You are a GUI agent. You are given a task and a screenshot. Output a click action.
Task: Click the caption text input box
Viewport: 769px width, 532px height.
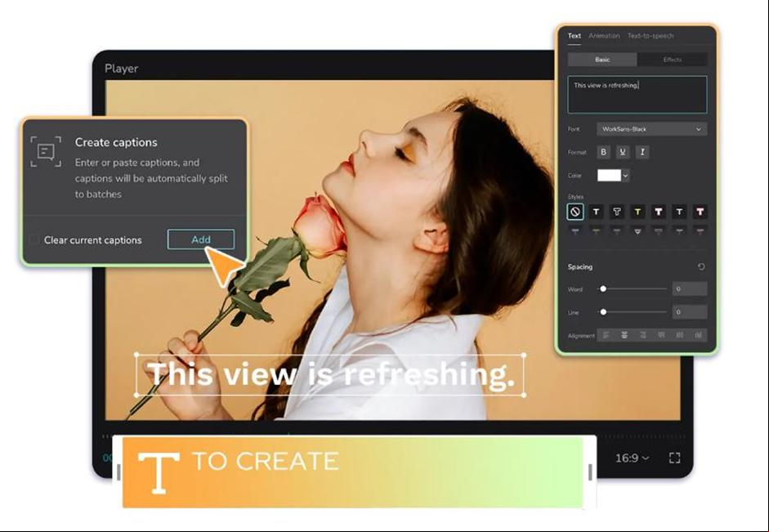[637, 95]
